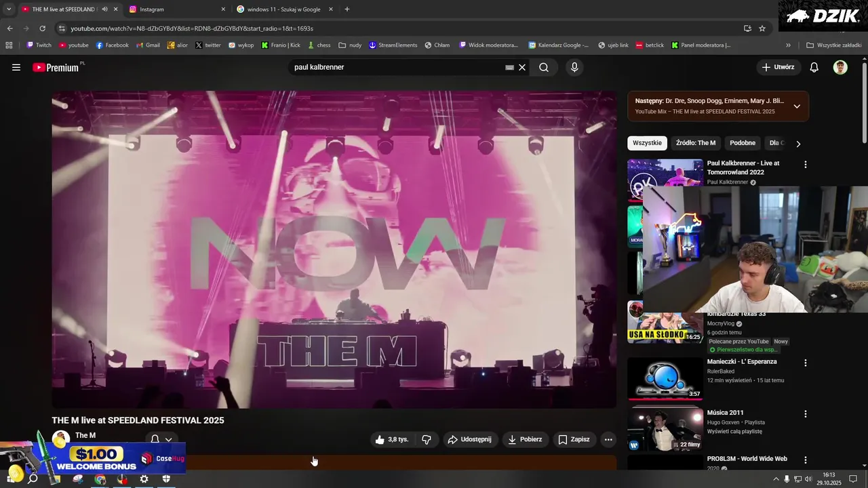Viewport: 868px width, 488px height.
Task: Click the main video player to pause
Action: point(334,250)
